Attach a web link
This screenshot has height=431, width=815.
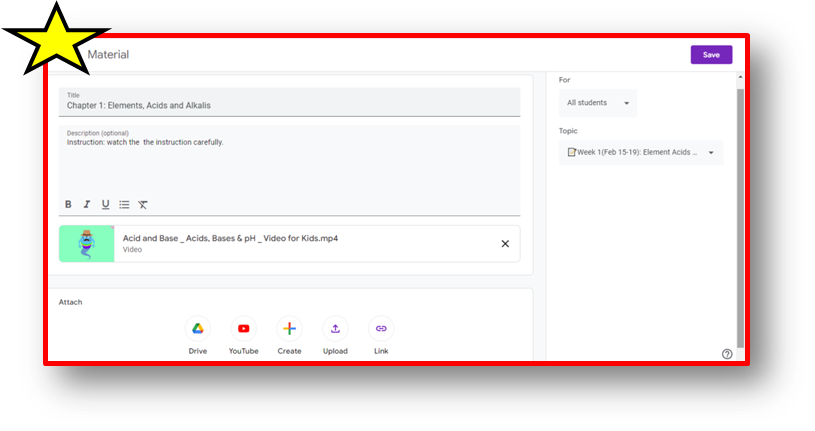coord(381,329)
